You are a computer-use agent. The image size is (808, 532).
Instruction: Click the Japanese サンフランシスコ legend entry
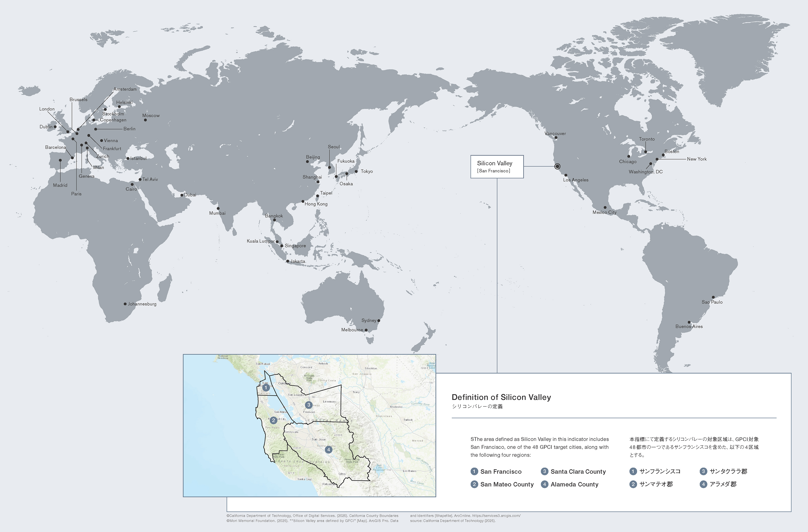point(660,471)
